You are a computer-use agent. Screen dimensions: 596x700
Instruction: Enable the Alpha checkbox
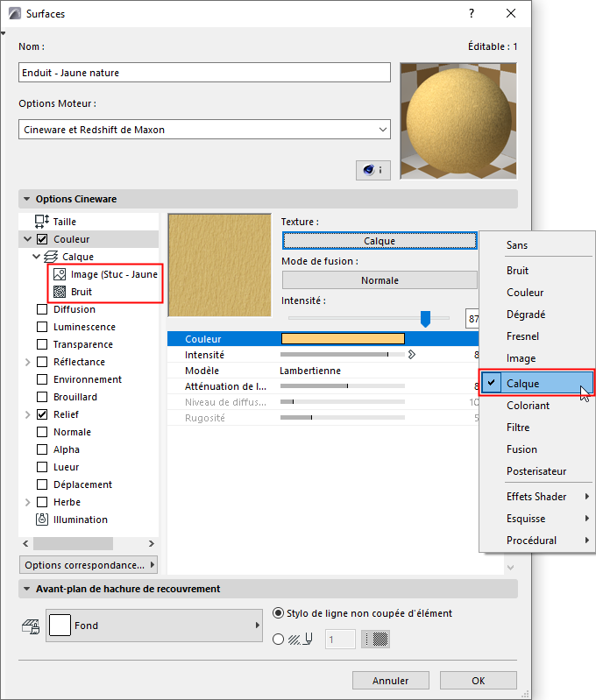[42, 449]
